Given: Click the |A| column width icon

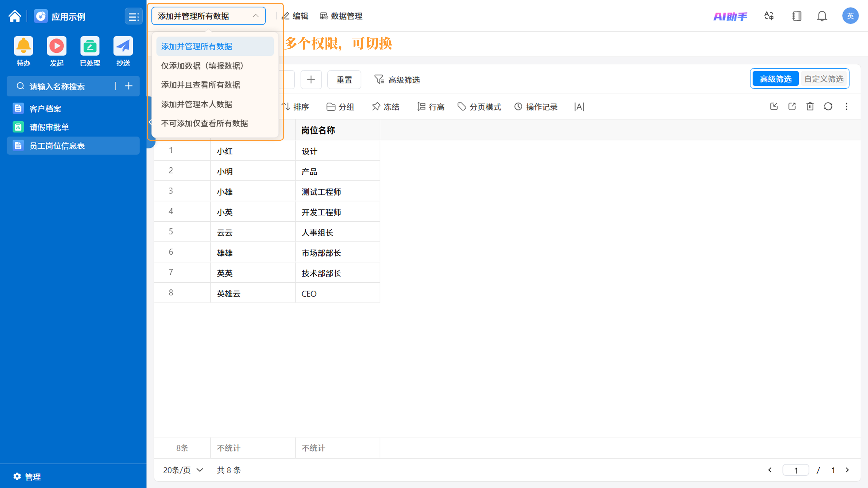Looking at the screenshot, I should pos(579,107).
